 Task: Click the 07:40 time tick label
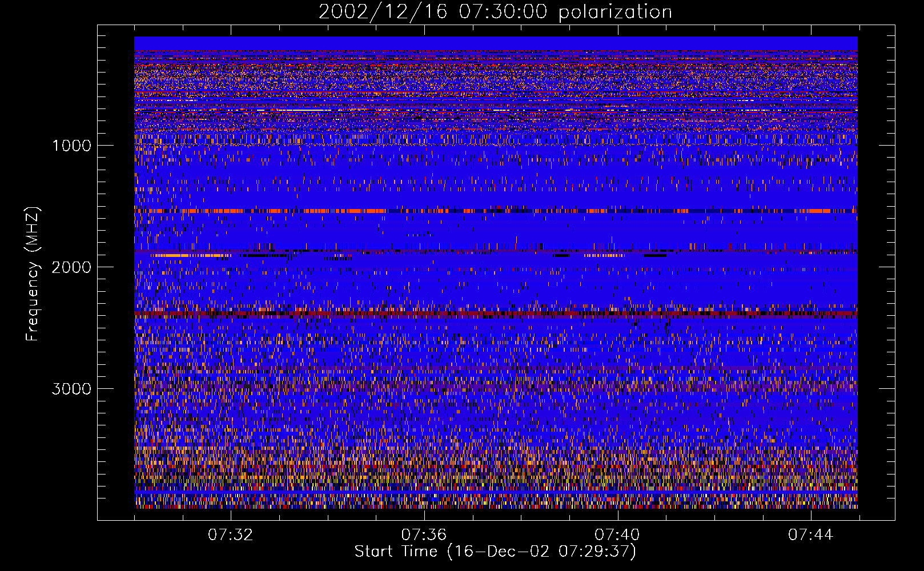coord(617,535)
